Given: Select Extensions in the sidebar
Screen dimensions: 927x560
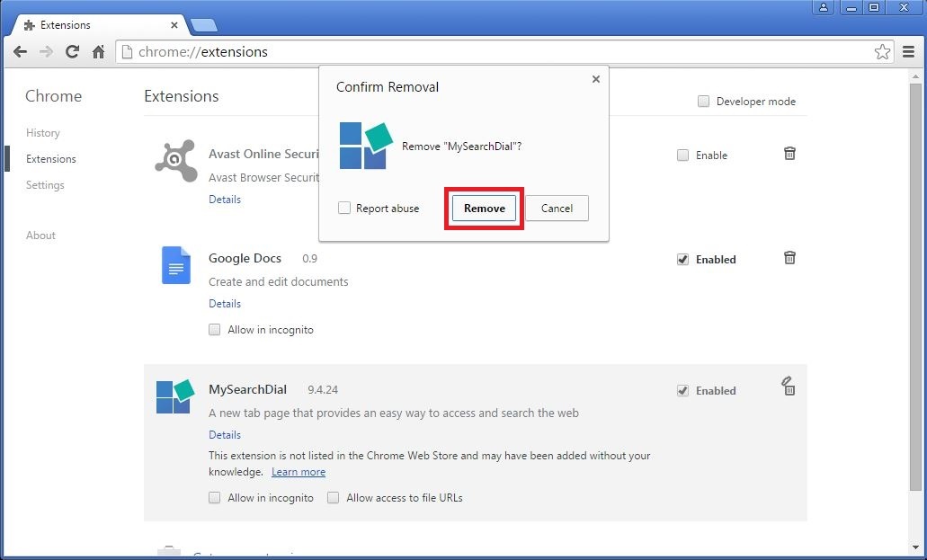Looking at the screenshot, I should point(51,158).
